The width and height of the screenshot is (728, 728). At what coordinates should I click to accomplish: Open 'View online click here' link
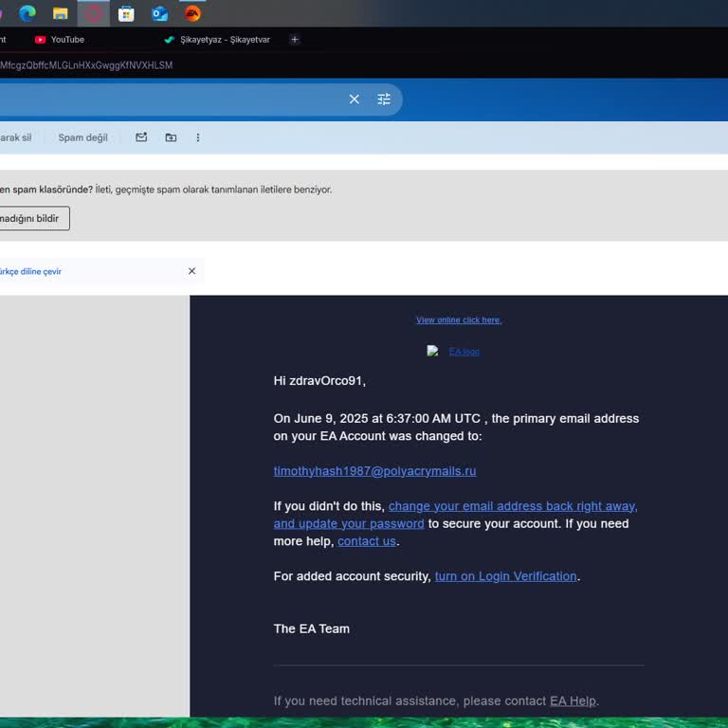(x=459, y=320)
